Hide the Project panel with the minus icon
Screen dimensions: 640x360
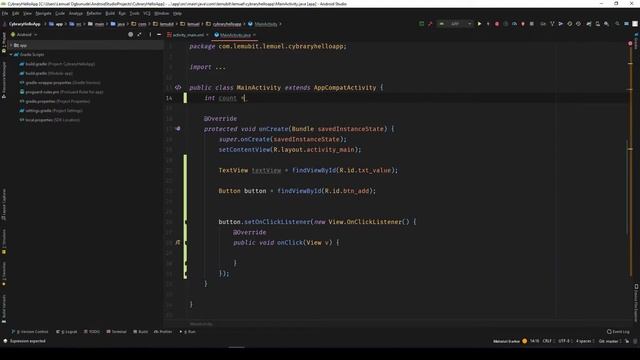(x=159, y=35)
